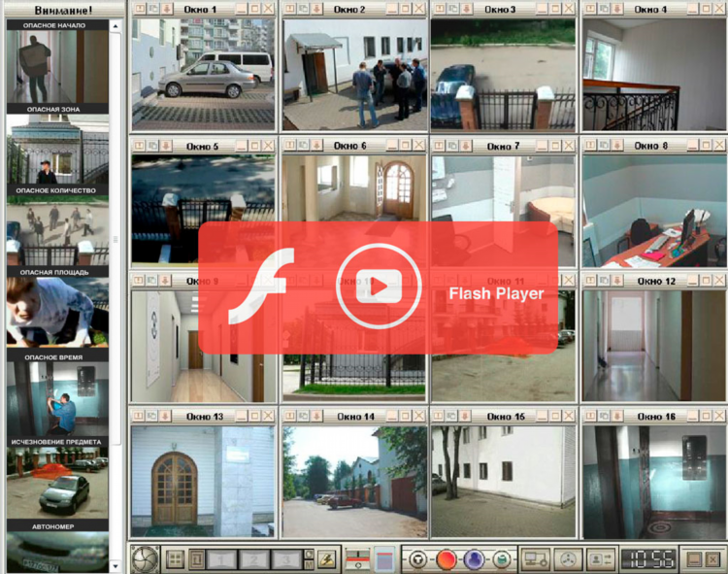Click the Внимание! panel header
The image size is (728, 574).
pyautogui.click(x=64, y=10)
